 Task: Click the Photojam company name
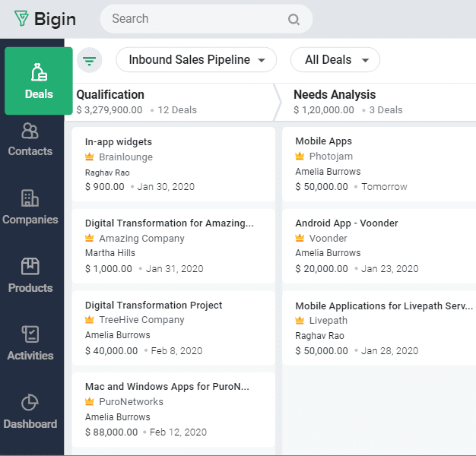point(332,157)
